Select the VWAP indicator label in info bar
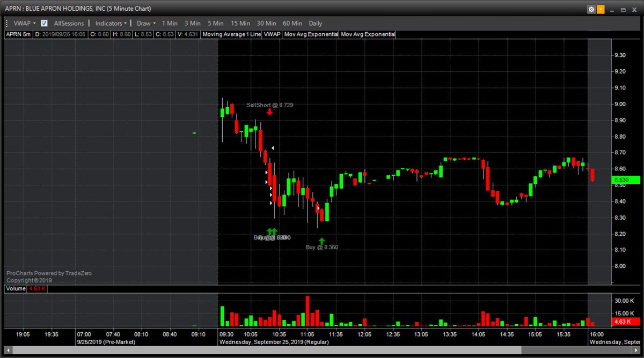This screenshot has height=358, width=644. pos(273,34)
